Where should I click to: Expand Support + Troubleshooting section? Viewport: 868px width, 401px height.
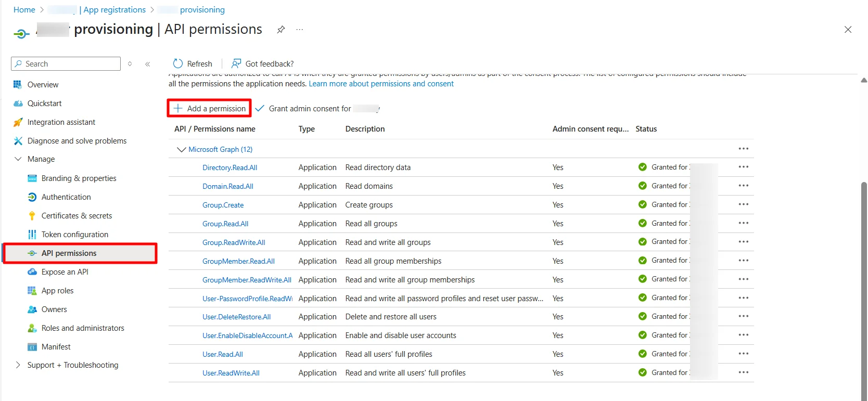[x=18, y=365]
